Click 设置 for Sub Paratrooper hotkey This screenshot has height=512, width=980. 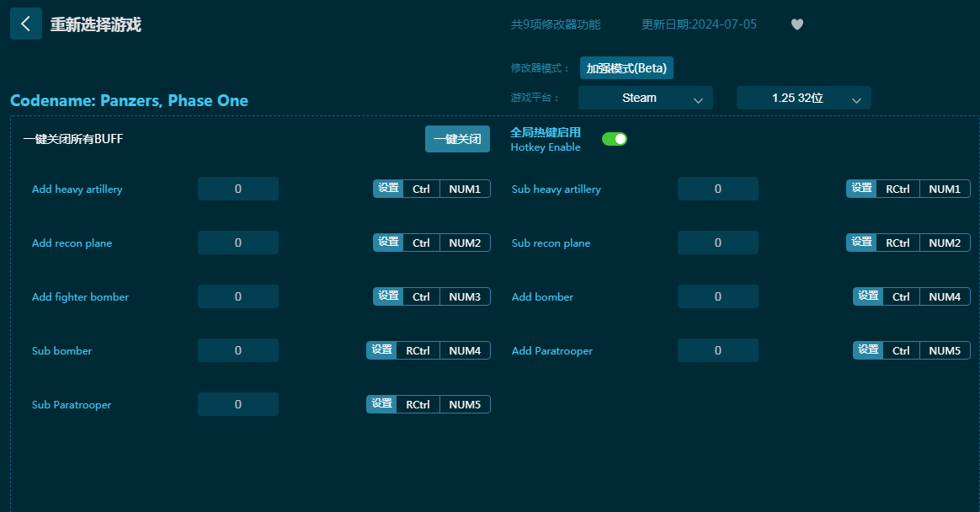(382, 404)
